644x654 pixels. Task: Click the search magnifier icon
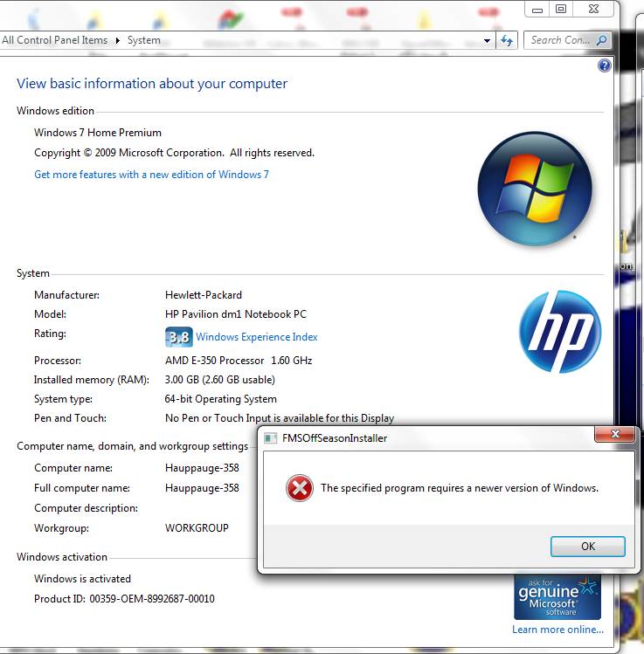601,40
